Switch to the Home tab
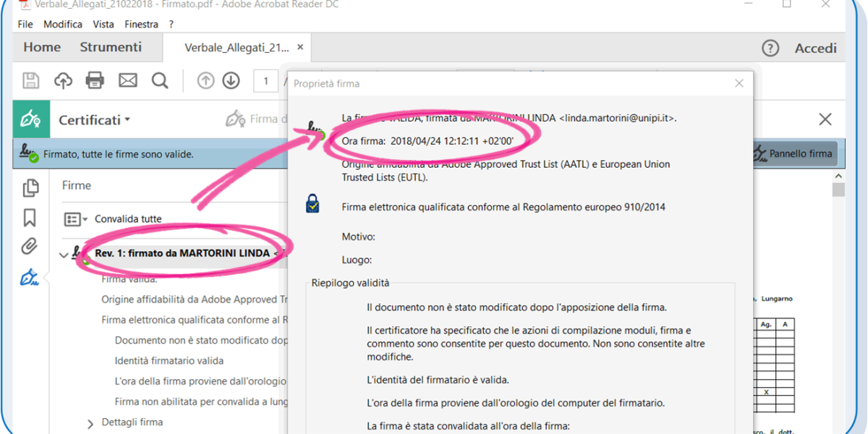The width and height of the screenshot is (868, 434). 42,47
